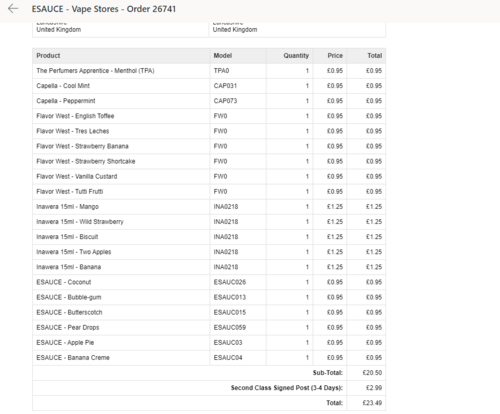Image resolution: width=500 pixels, height=414 pixels.
Task: Click Inawera 15ml - Mango product
Action: click(67, 207)
